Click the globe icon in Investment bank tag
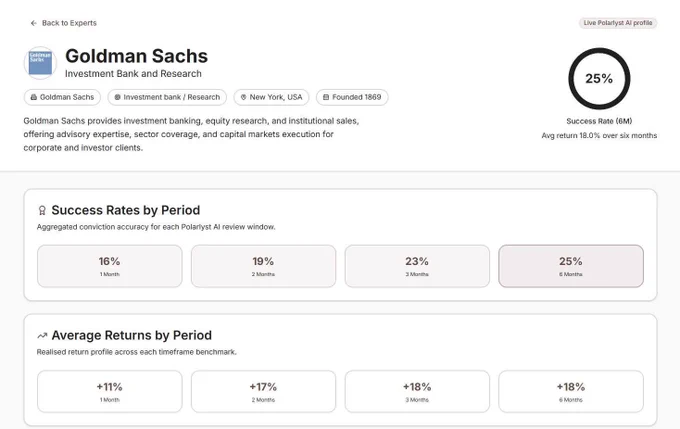 (x=117, y=97)
